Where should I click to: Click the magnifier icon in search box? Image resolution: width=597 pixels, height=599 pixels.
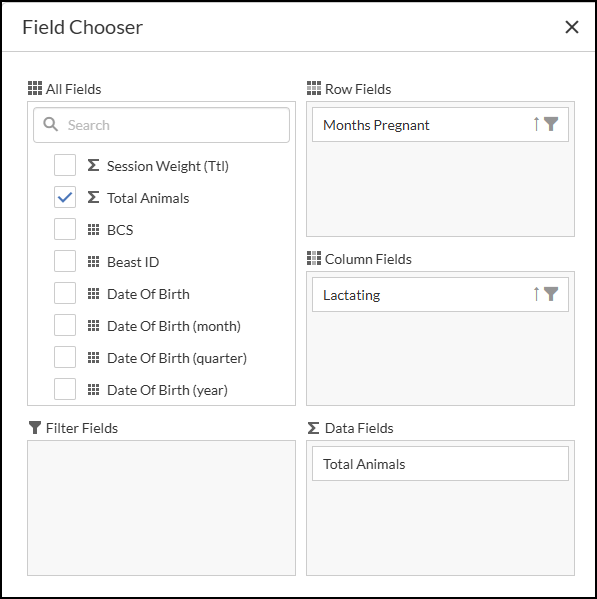(50, 125)
